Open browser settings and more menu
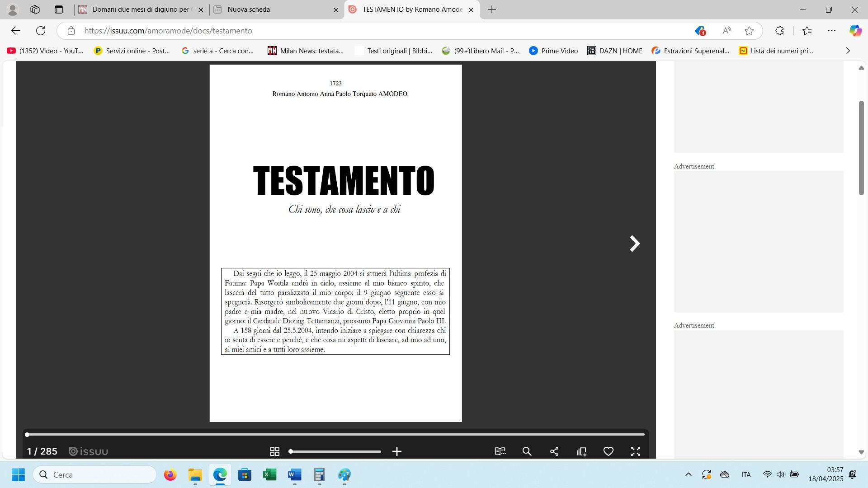Screen dimensions: 868x488 pyautogui.click(x=831, y=31)
